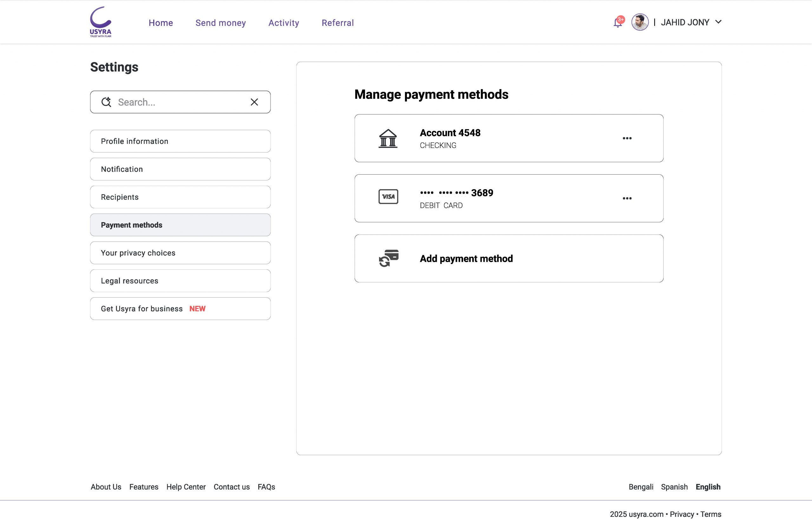Image resolution: width=812 pixels, height=527 pixels.
Task: Click the Usyra logo
Action: [x=101, y=22]
